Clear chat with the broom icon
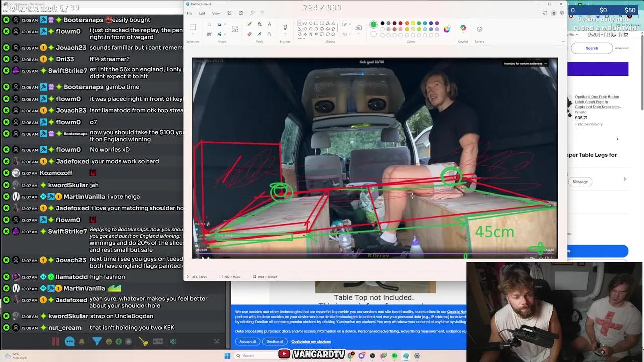This screenshot has height=362, width=644. coord(143,341)
